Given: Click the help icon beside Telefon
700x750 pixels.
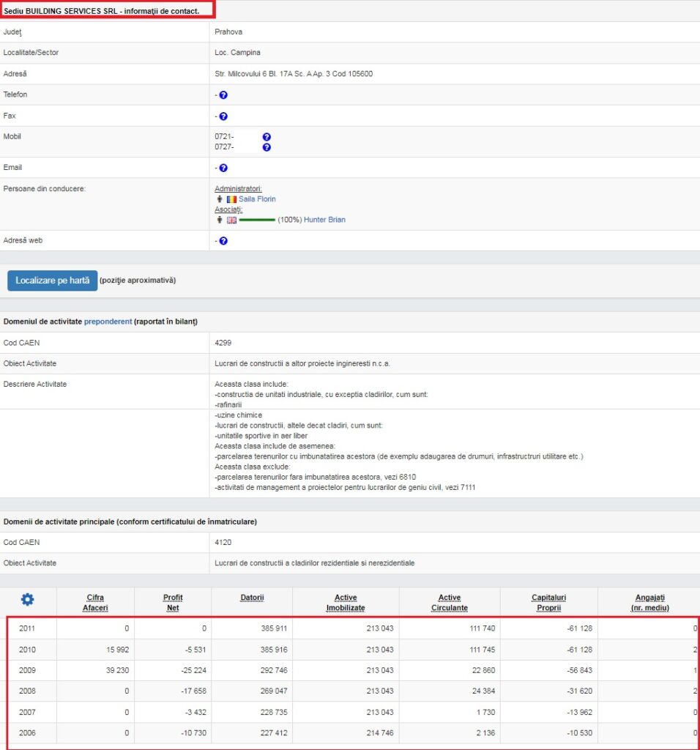Looking at the screenshot, I should click(223, 95).
